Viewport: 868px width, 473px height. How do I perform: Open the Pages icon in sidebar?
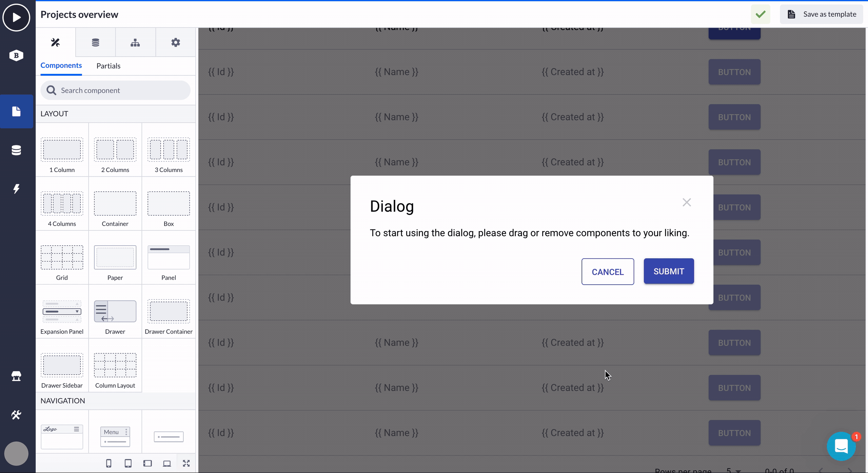16,111
